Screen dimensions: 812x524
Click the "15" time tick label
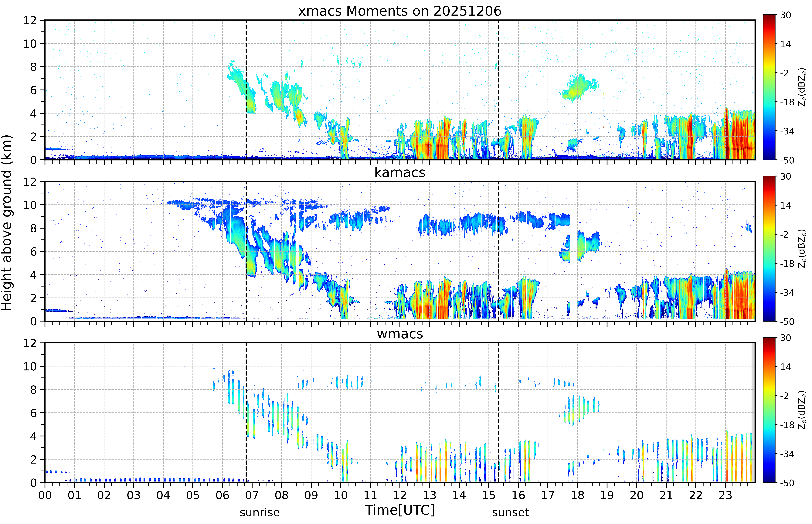click(489, 495)
